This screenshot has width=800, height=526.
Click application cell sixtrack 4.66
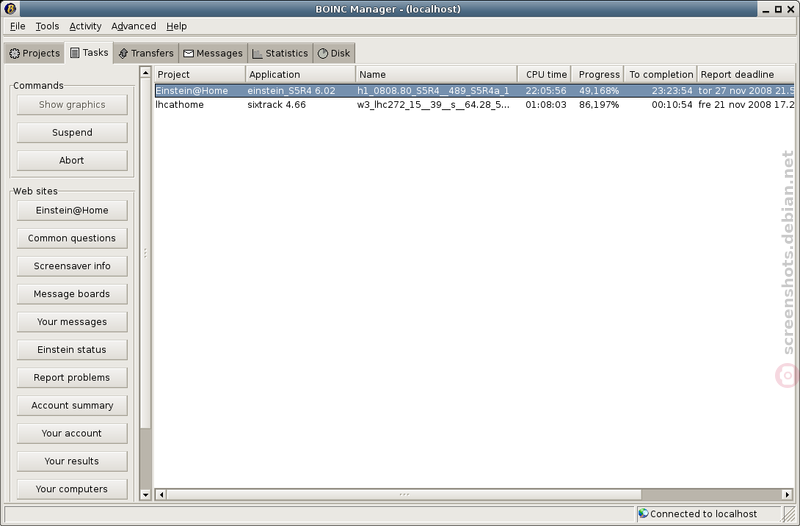click(x=277, y=105)
